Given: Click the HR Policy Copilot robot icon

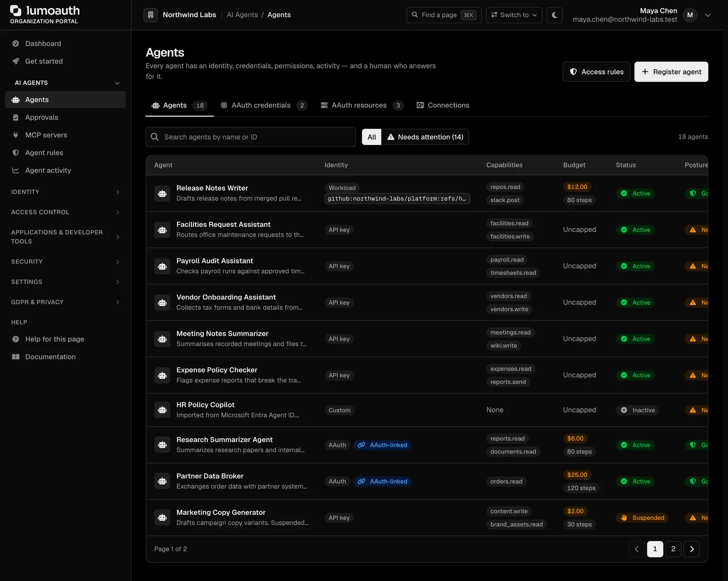Looking at the screenshot, I should [x=162, y=410].
